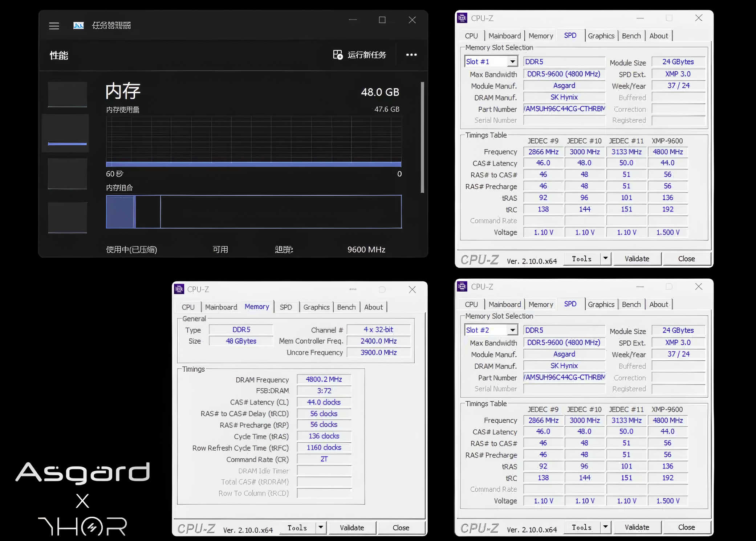The height and width of the screenshot is (541, 756).
Task: Click the Task Manager app icon
Action: 78,25
